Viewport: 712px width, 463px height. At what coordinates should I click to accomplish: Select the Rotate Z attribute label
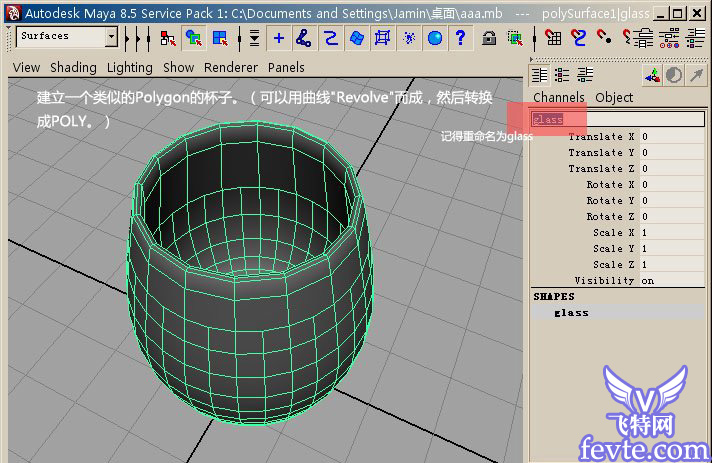[x=610, y=217]
